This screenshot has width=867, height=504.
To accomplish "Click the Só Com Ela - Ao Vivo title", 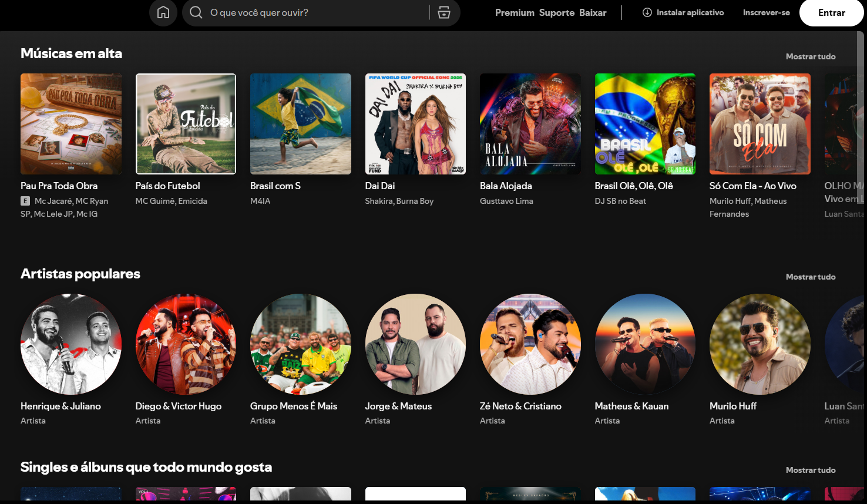I will pyautogui.click(x=753, y=186).
